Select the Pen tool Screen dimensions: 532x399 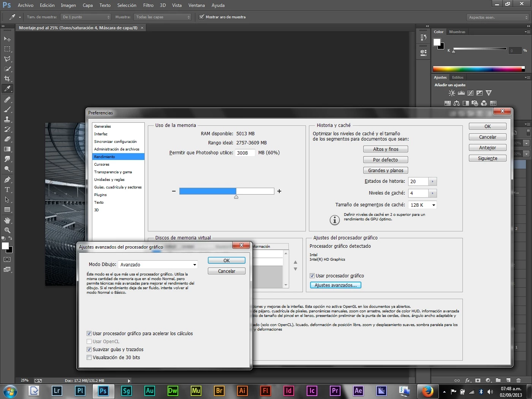pos(7,180)
